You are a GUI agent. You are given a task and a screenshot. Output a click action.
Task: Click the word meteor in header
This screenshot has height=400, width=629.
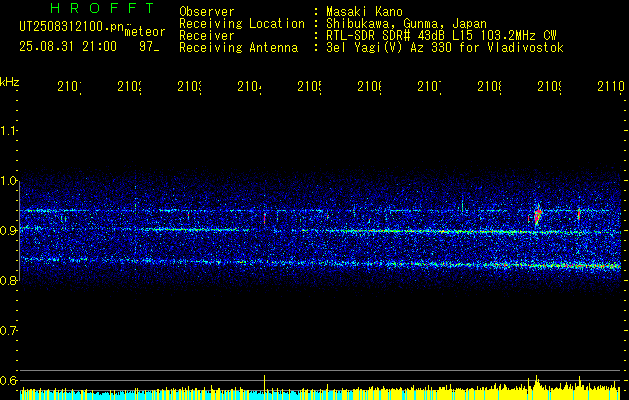click(x=145, y=32)
